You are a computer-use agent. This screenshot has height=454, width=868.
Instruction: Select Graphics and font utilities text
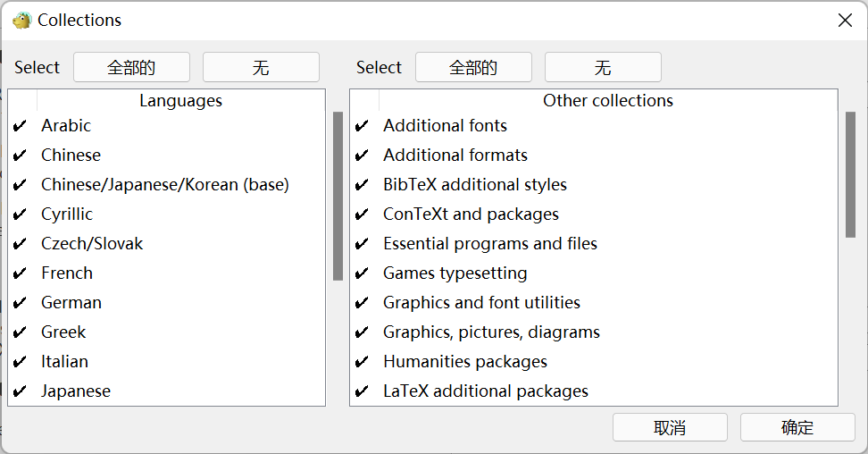[x=481, y=303]
